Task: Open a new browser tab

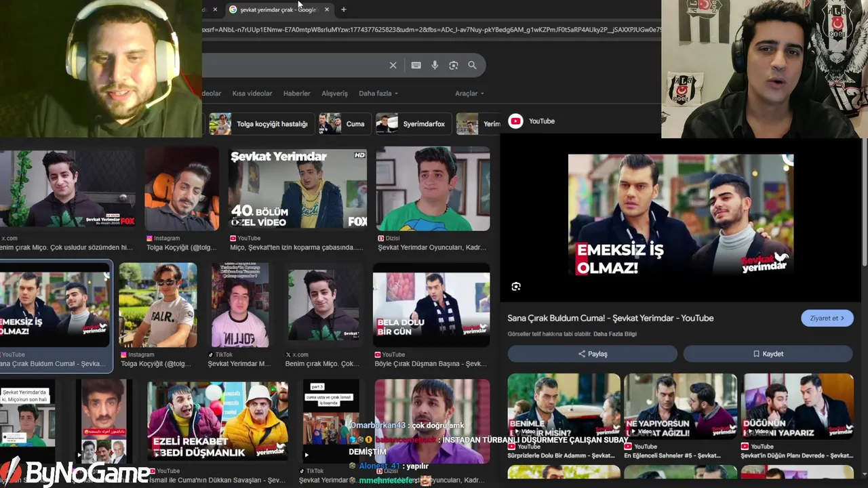Action: (x=344, y=9)
